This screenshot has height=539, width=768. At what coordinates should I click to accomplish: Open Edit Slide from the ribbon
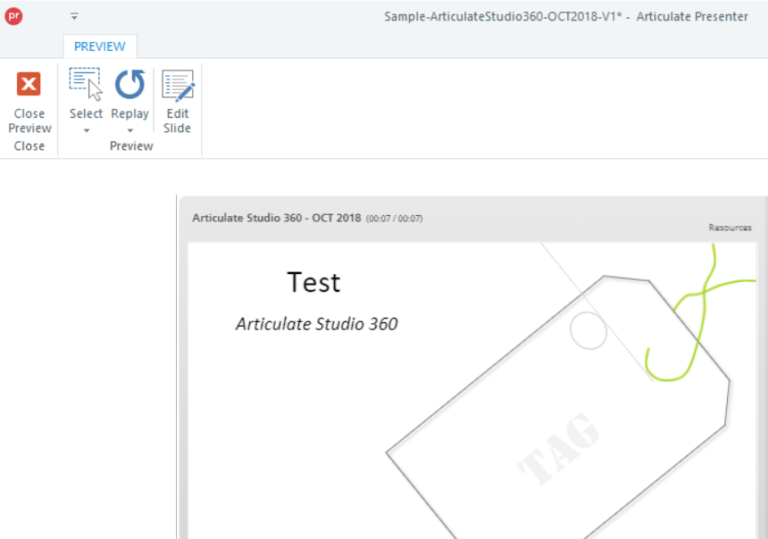click(177, 102)
